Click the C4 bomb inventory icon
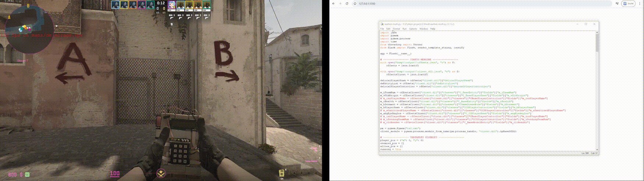The image size is (644, 181). 282,173
